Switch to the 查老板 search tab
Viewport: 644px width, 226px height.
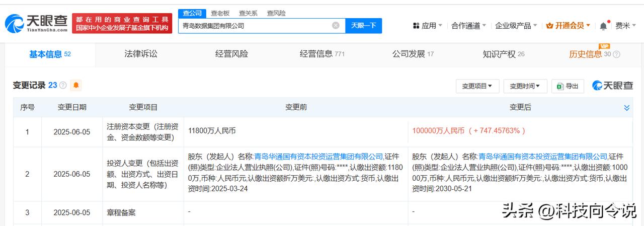(220, 13)
